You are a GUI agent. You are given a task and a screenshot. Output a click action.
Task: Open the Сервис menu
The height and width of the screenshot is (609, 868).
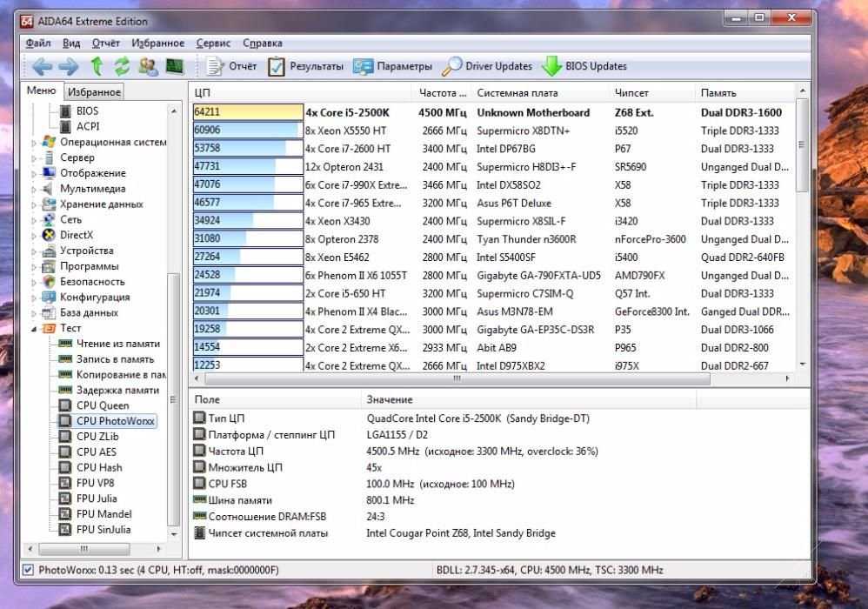[x=213, y=43]
